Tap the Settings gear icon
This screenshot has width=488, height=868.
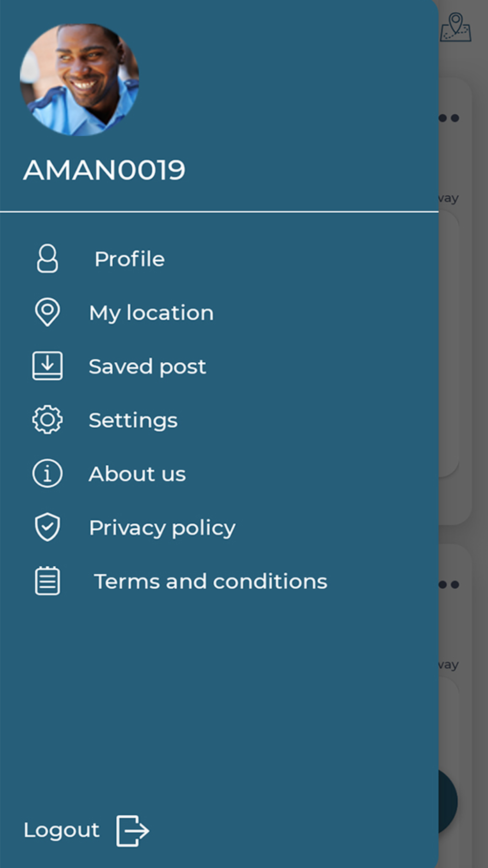pyautogui.click(x=47, y=419)
